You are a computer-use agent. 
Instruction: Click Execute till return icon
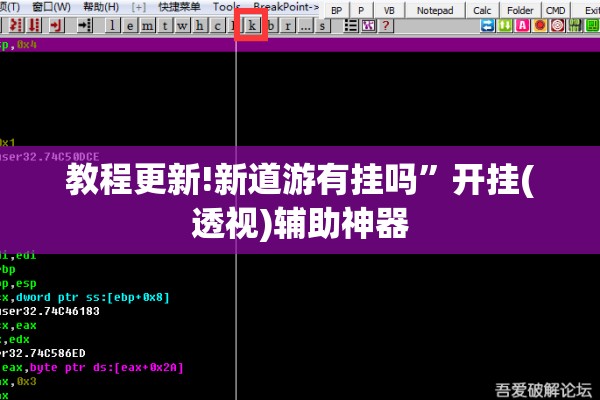(x=56, y=26)
